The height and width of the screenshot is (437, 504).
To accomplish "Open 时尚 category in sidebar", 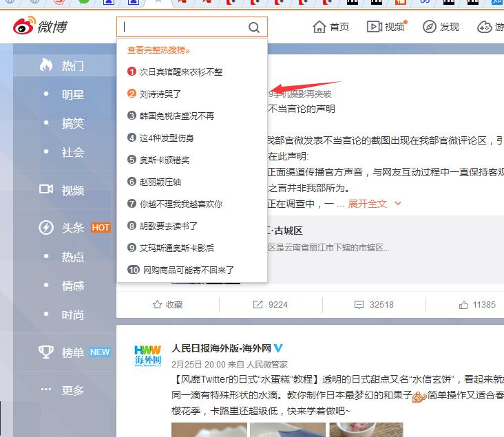I will (x=73, y=315).
